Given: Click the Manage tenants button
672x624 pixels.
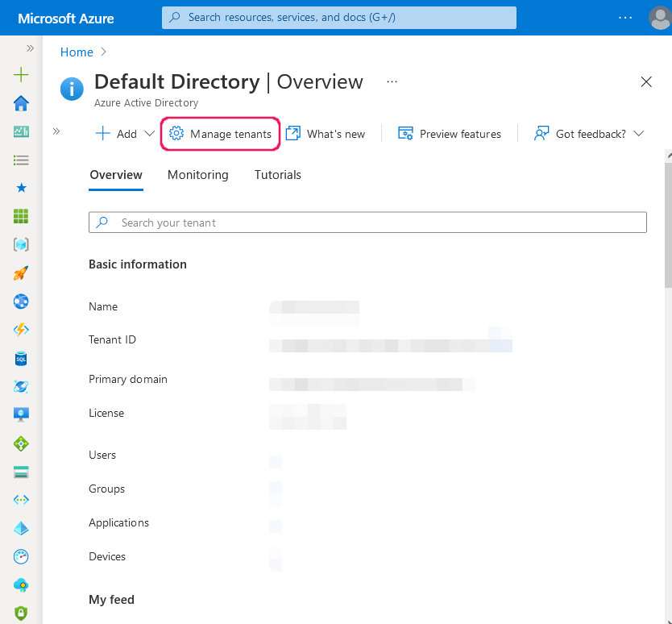Looking at the screenshot, I should [x=220, y=133].
